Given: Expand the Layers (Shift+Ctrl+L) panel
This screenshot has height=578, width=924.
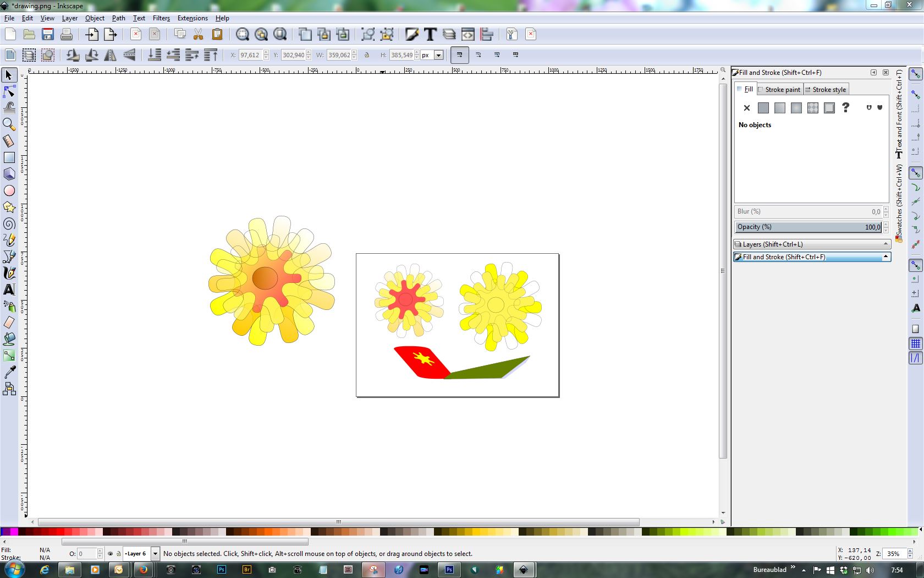Looking at the screenshot, I should tap(812, 244).
